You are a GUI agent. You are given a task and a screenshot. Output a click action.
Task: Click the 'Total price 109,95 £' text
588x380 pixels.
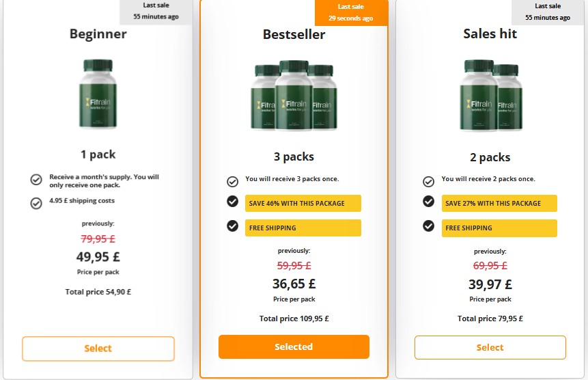pos(294,318)
